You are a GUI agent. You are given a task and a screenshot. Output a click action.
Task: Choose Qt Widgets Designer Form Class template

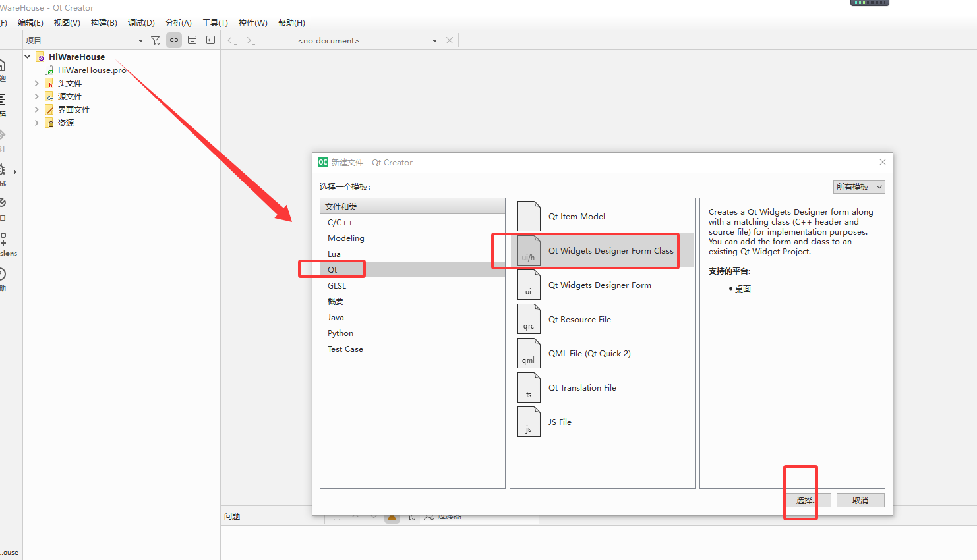(x=602, y=250)
